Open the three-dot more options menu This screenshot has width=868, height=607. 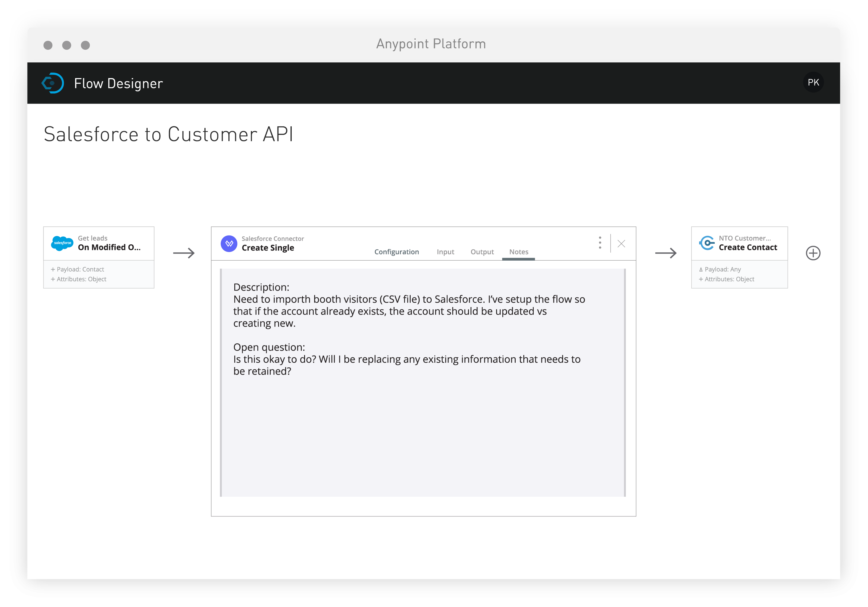600,243
